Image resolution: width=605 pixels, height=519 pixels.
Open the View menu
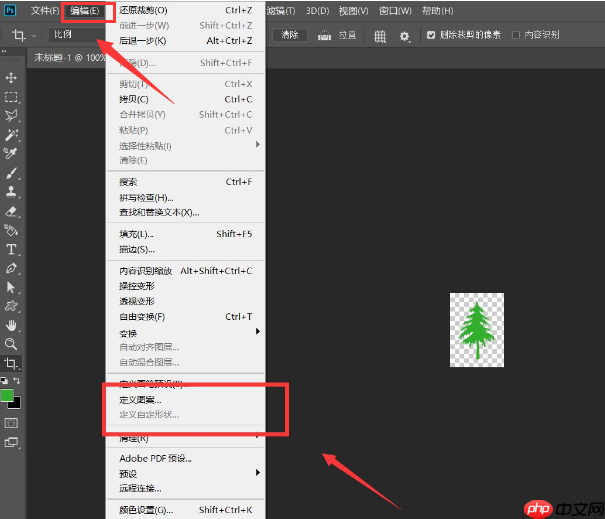[353, 11]
